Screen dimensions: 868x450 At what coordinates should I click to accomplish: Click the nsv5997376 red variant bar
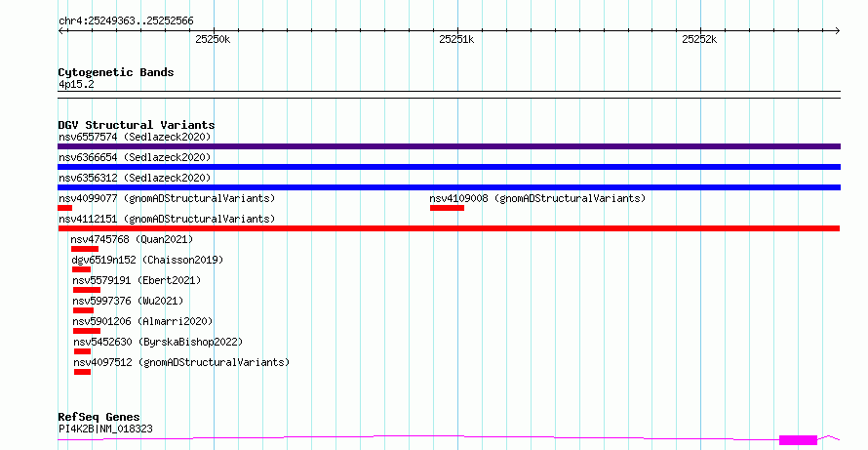(x=83, y=310)
